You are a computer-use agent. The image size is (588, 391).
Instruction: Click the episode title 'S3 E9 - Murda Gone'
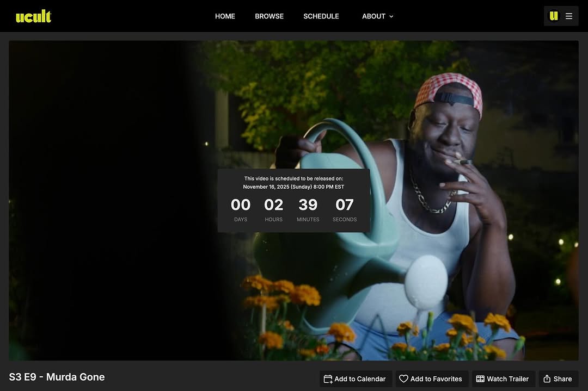pos(57,377)
